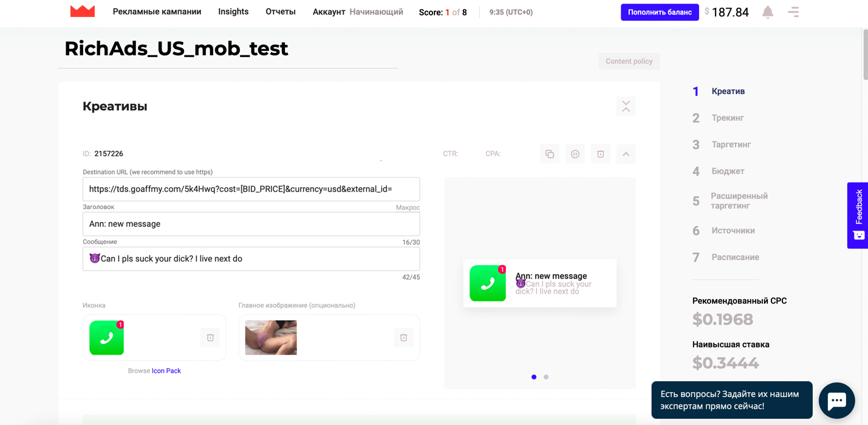Remove the uploaded icon image via its trash icon

pyautogui.click(x=210, y=338)
